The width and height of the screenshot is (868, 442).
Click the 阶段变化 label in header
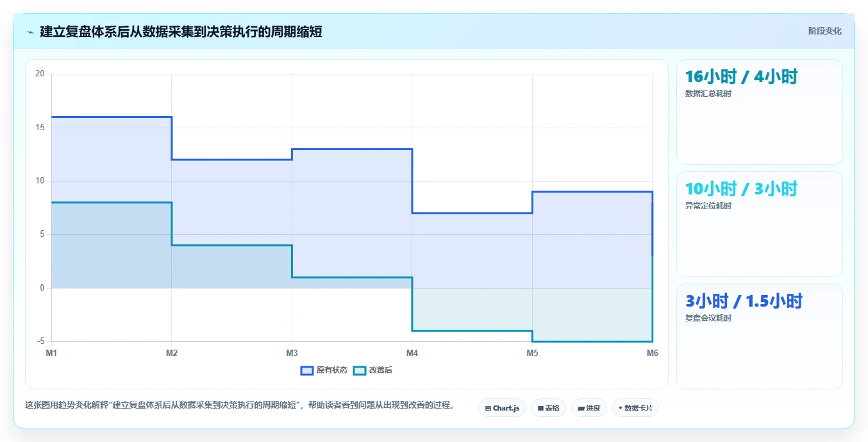click(x=824, y=31)
